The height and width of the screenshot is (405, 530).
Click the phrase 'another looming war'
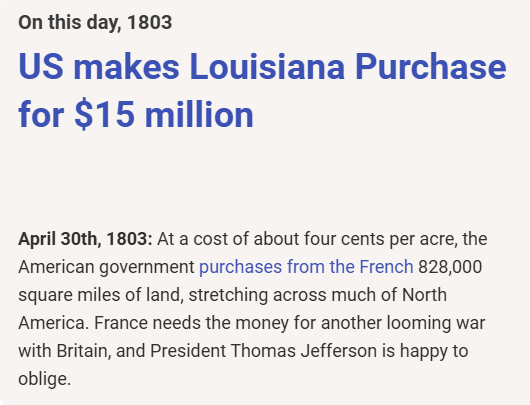403,323
